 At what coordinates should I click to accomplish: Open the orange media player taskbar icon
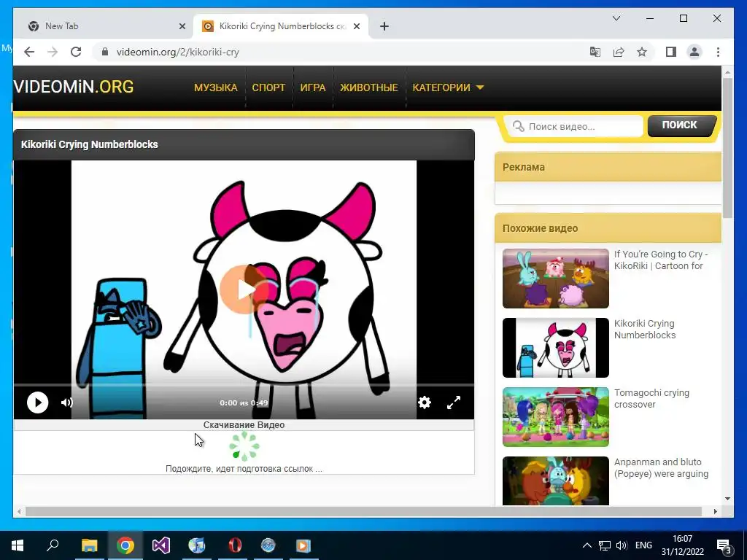point(303,545)
